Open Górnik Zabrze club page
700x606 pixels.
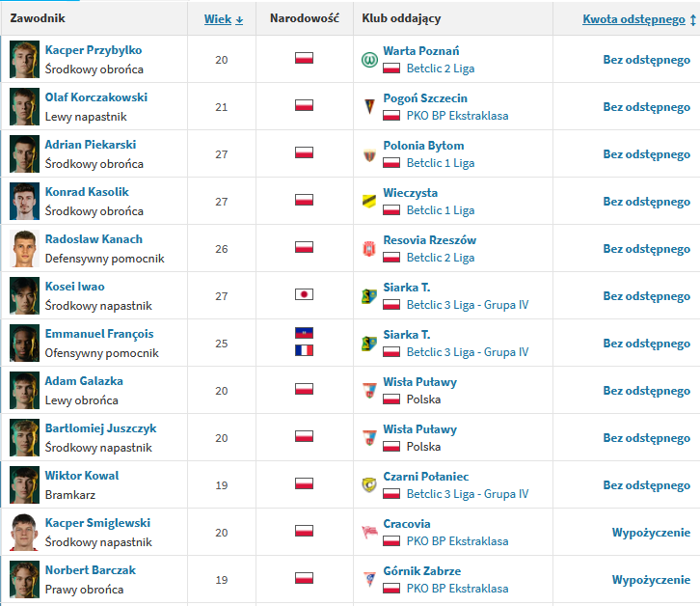tap(422, 571)
